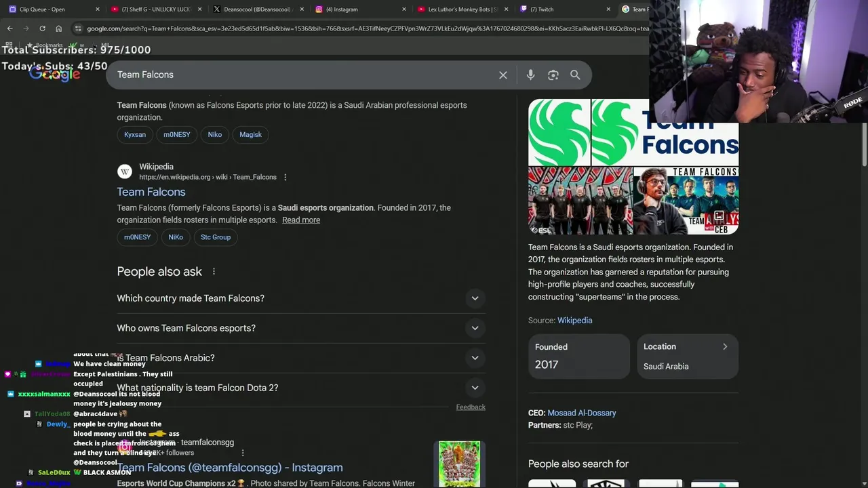Click 'People also search for' heading
This screenshot has width=868, height=488.
[578, 464]
